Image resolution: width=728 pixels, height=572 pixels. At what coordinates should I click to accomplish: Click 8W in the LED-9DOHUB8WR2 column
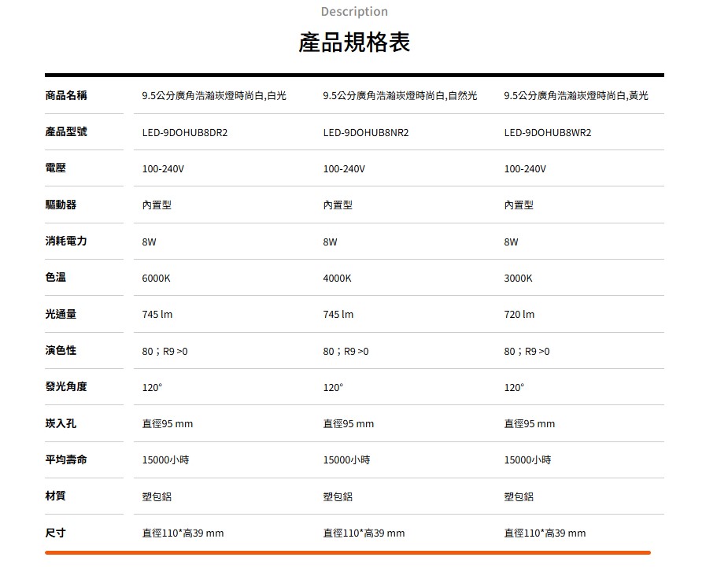pos(512,242)
